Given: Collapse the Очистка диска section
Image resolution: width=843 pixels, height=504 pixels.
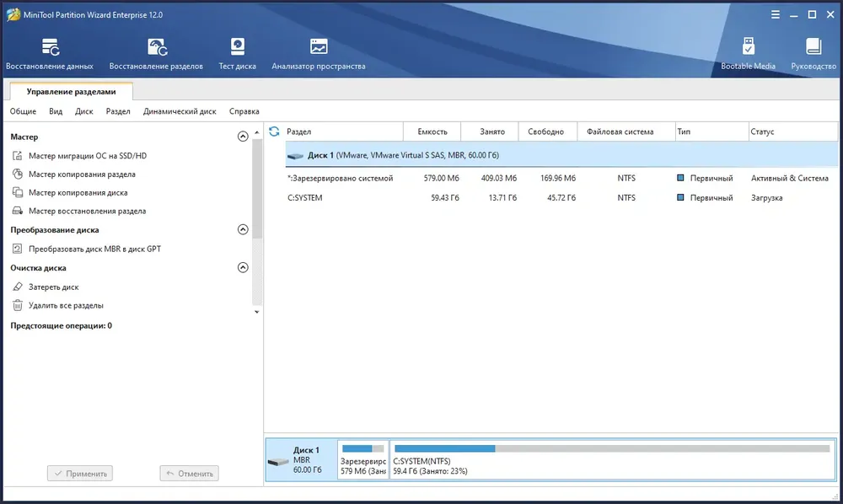Looking at the screenshot, I should tap(243, 267).
